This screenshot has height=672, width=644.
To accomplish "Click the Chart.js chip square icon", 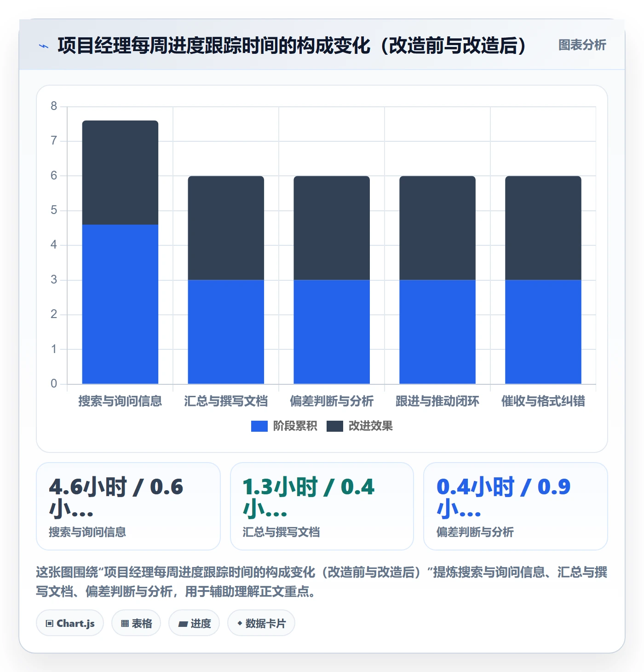I will pyautogui.click(x=49, y=624).
